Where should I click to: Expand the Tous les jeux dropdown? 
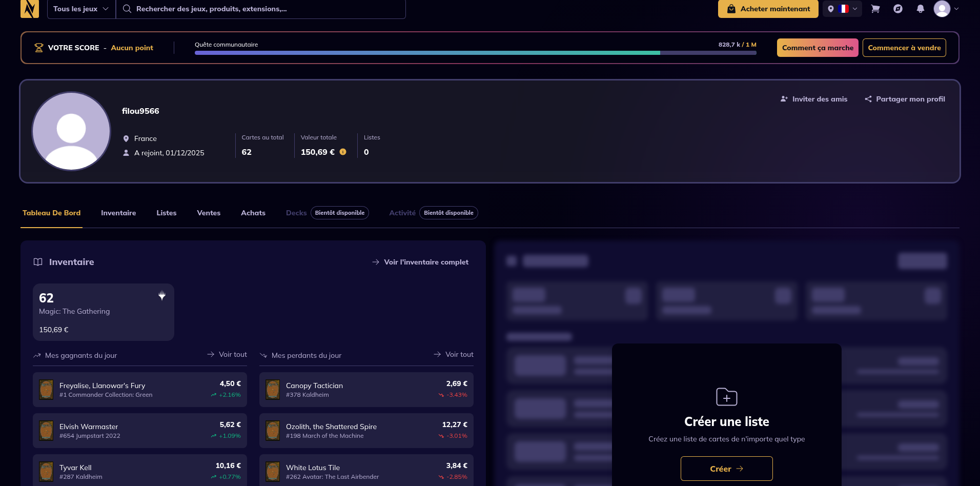(x=81, y=9)
